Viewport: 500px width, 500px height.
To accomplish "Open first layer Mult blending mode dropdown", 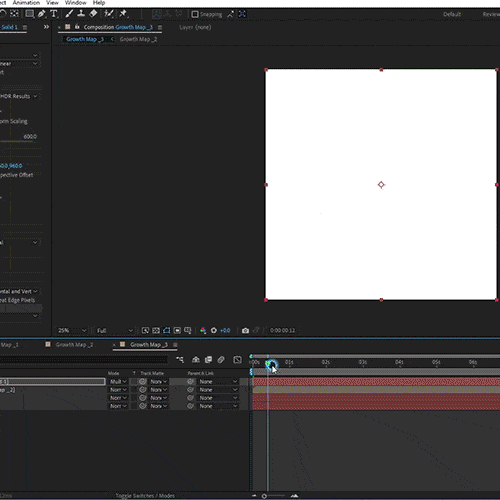I will point(118,381).
